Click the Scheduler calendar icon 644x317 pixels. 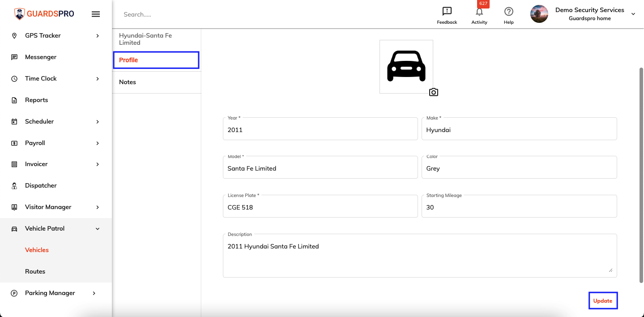pos(14,122)
